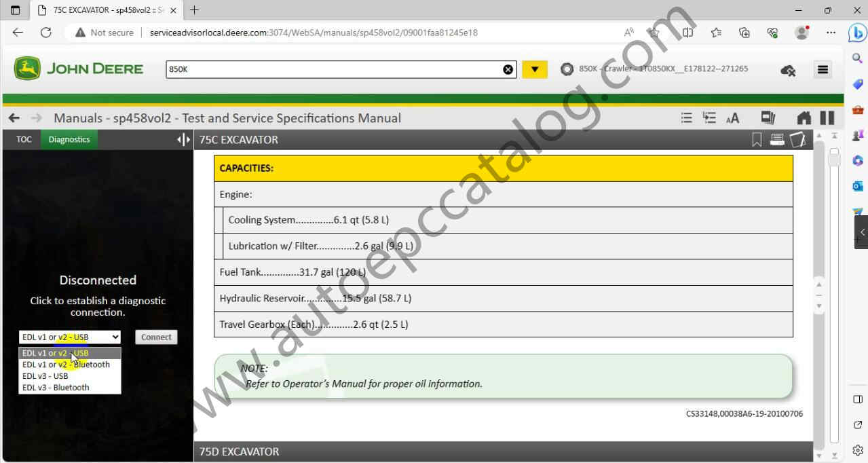Open the browser essentials heart icon

(x=772, y=33)
